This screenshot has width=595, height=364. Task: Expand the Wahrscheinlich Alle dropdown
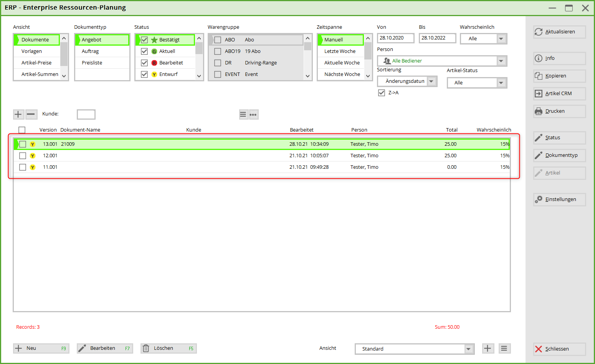pos(501,39)
